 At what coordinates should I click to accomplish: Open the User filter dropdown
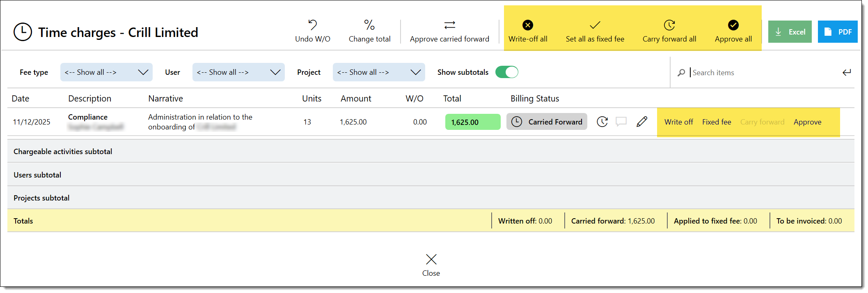click(x=238, y=72)
